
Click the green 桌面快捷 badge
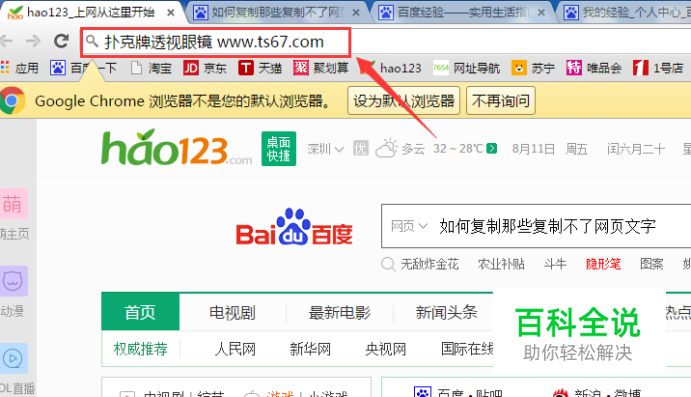[279, 148]
